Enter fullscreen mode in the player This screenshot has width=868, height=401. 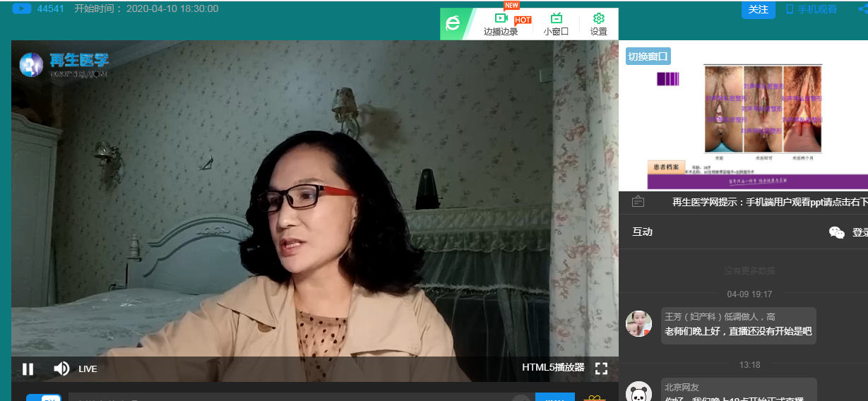point(601,369)
